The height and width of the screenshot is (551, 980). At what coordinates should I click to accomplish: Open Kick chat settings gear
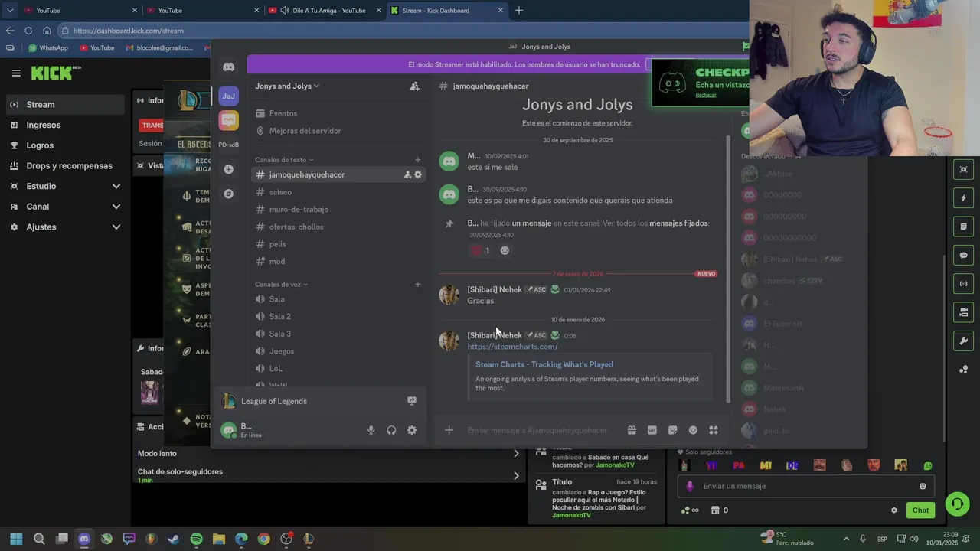893,510
